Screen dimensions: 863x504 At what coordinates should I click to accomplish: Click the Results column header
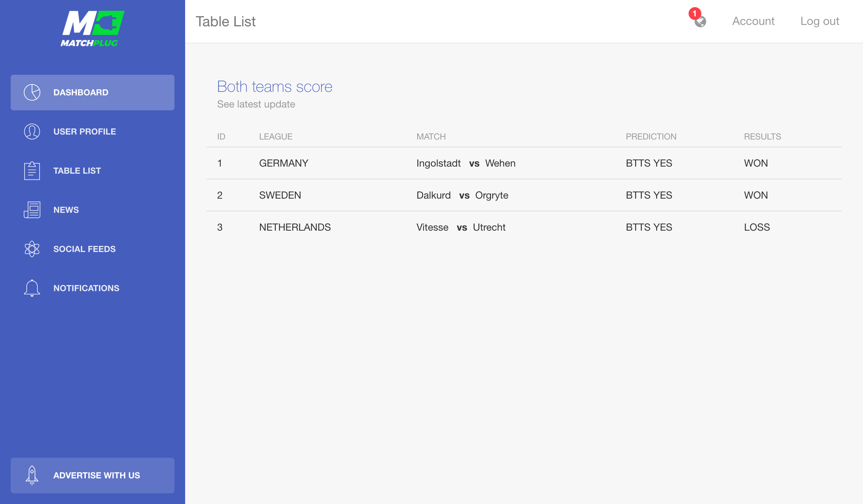[762, 137]
